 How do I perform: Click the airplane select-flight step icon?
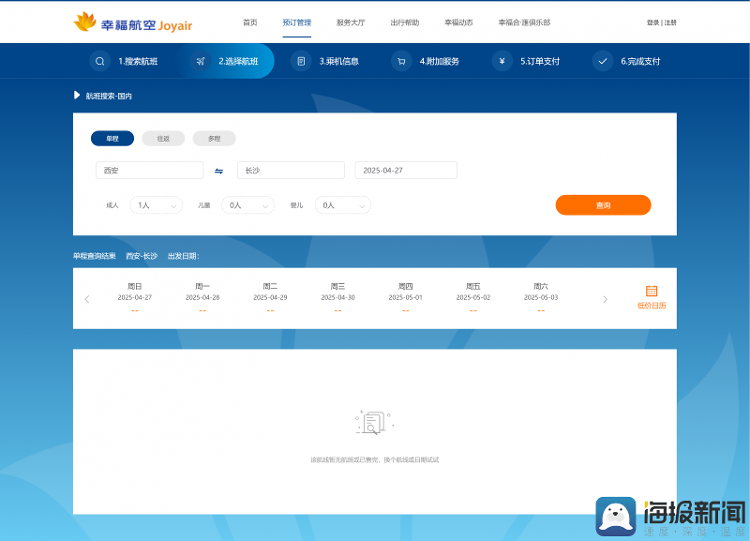click(200, 61)
